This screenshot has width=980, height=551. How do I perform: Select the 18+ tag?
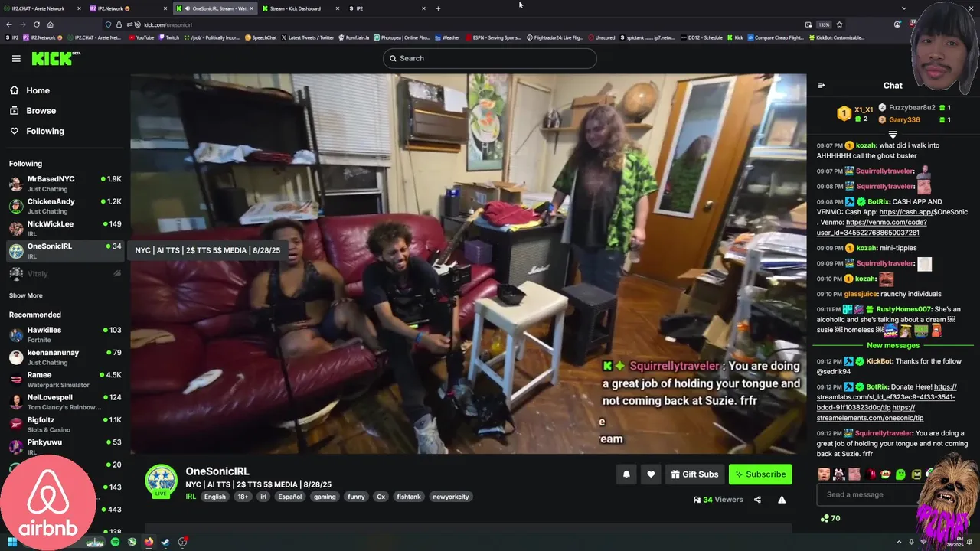coord(243,497)
